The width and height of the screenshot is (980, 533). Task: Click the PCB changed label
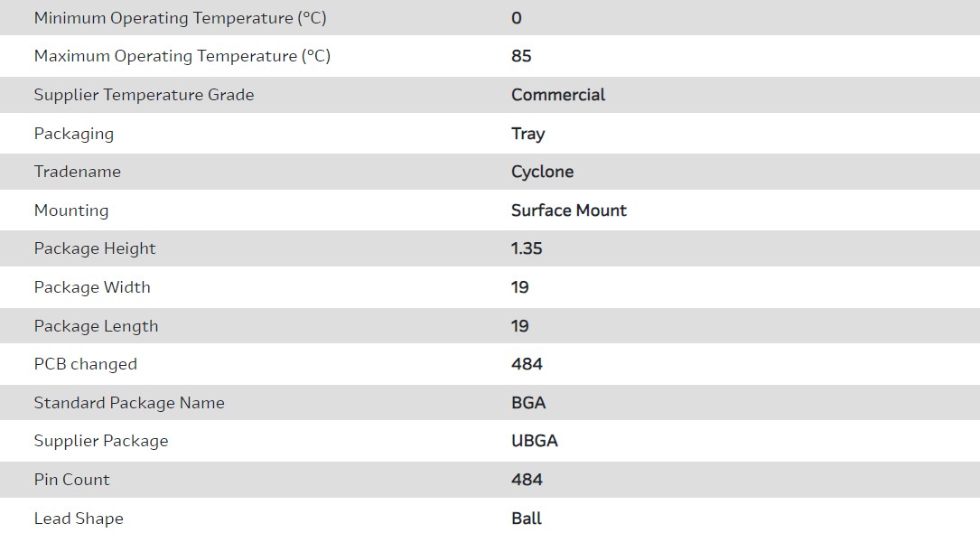86,364
